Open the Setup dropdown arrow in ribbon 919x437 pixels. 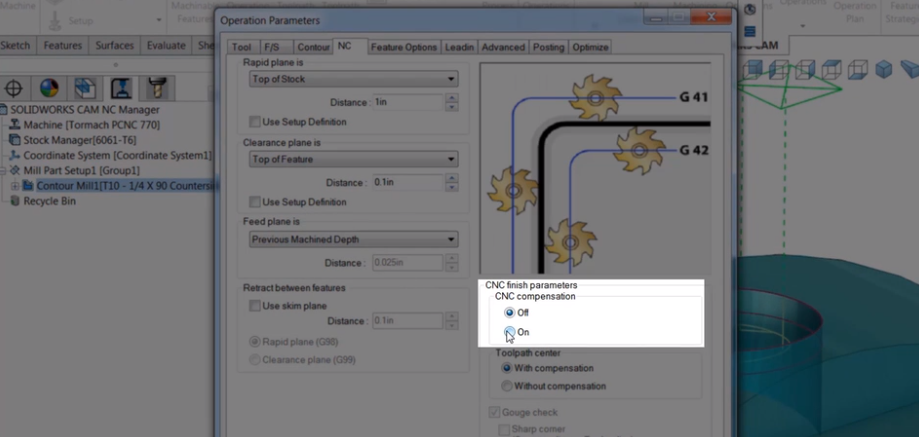point(159,21)
